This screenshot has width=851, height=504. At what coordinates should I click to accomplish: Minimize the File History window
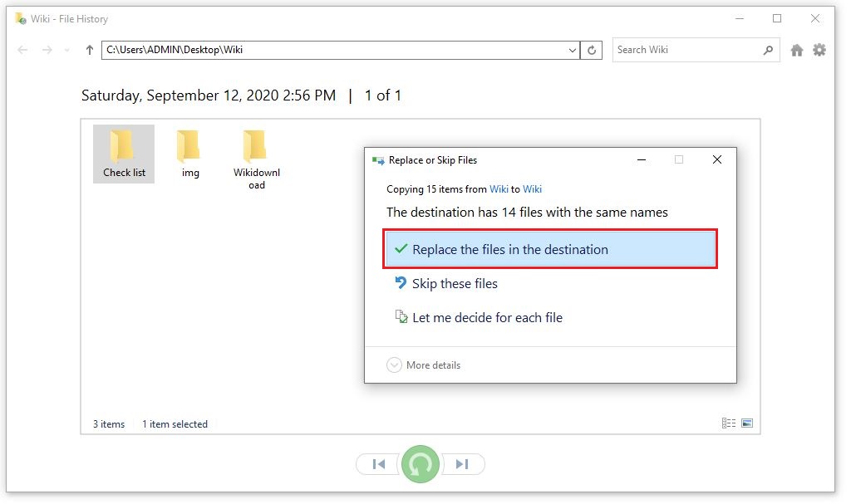point(739,18)
